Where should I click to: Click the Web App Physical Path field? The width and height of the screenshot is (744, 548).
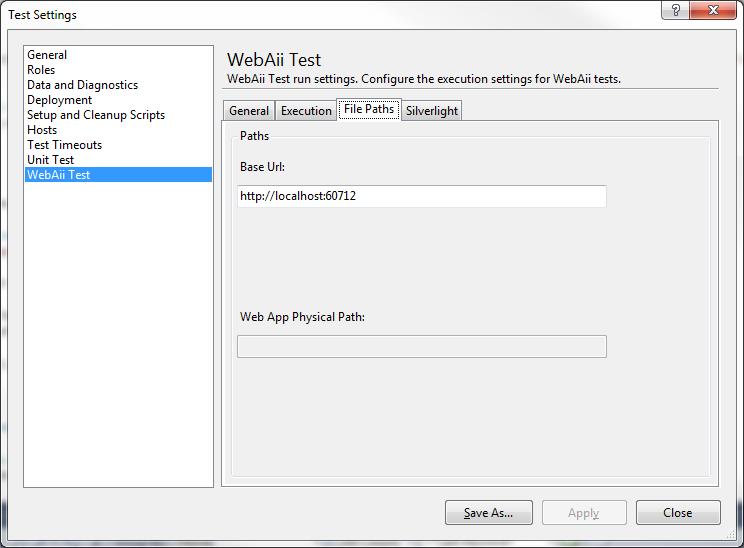[x=422, y=346]
